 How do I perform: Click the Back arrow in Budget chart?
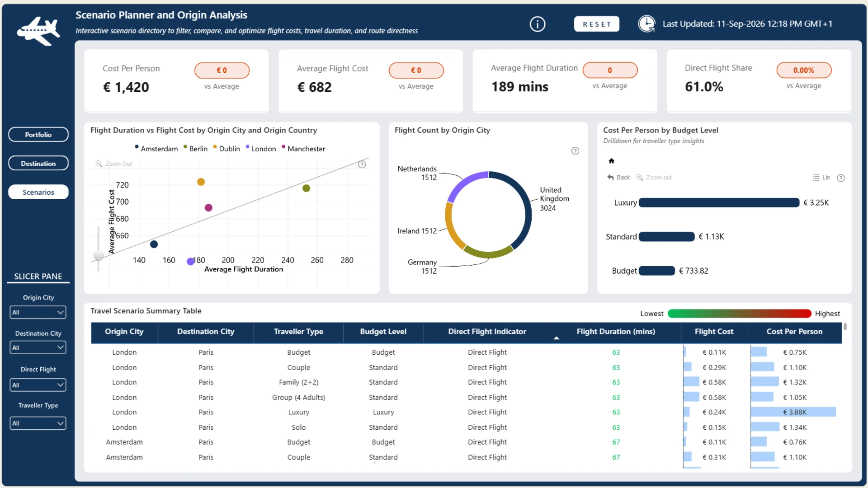coord(611,178)
